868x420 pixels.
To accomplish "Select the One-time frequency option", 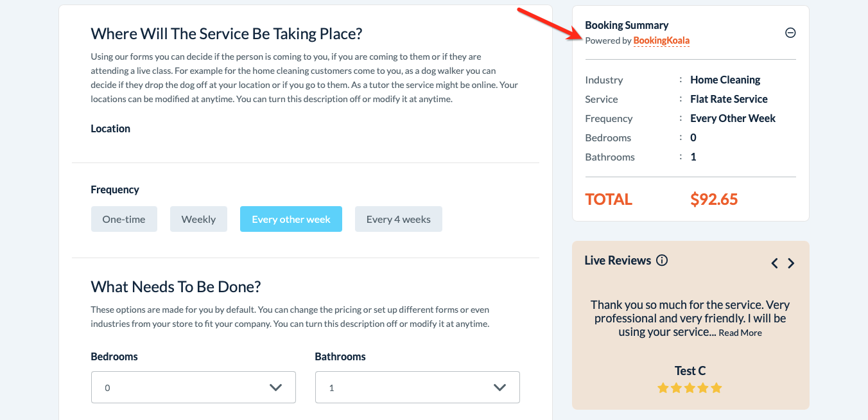I will tap(124, 219).
